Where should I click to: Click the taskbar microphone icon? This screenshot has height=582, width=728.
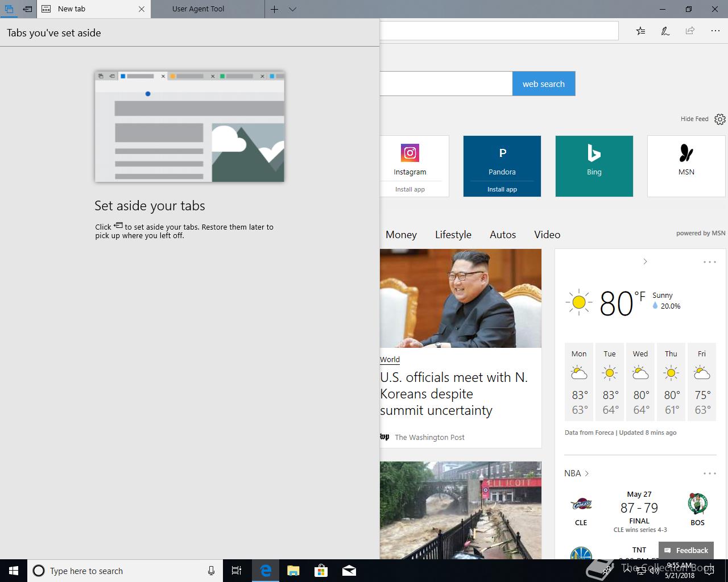[x=211, y=571]
